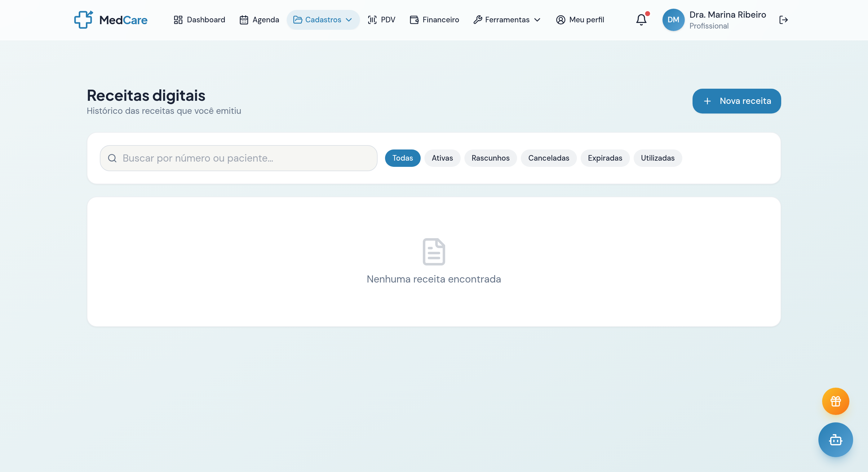Select the Agenda calendar icon
This screenshot has height=472, width=868.
[x=244, y=20]
